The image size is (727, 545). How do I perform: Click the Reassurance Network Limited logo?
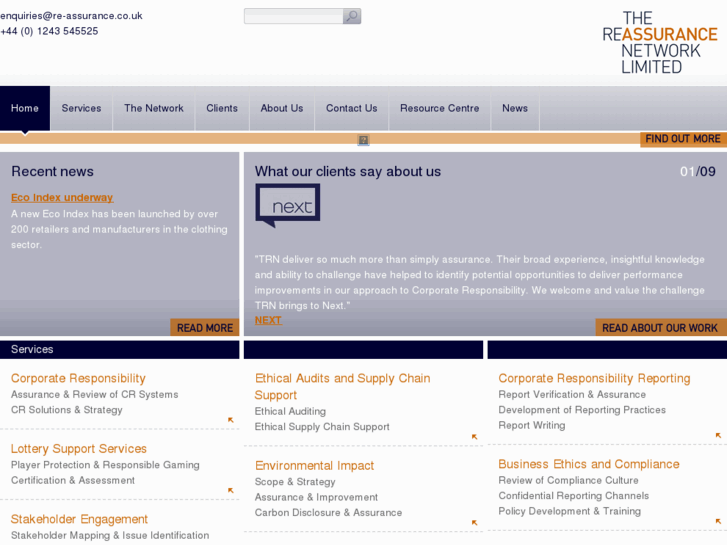pos(660,43)
